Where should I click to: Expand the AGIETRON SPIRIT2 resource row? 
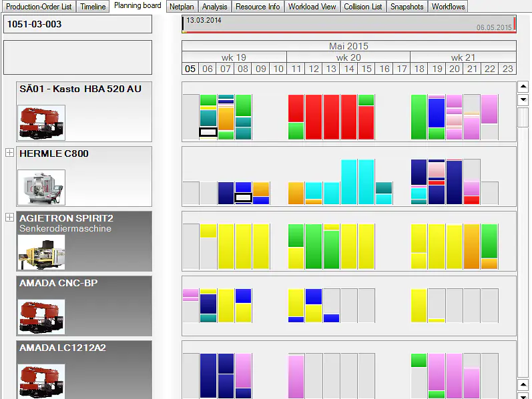pos(9,218)
